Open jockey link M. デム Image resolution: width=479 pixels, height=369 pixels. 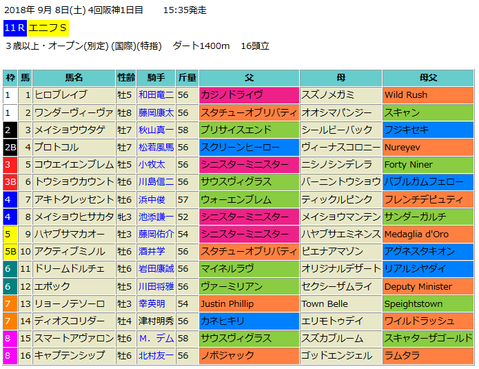156,339
